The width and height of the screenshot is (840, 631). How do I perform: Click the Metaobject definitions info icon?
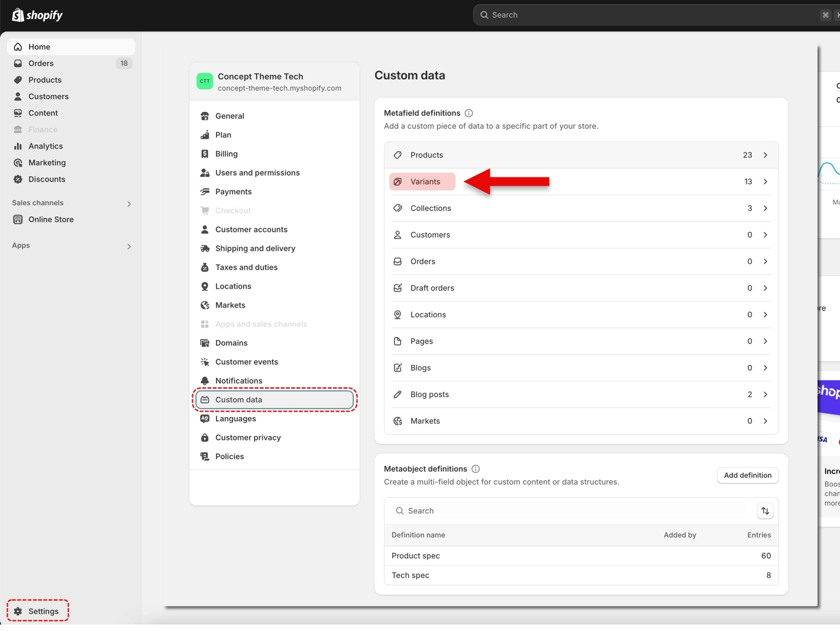point(476,469)
